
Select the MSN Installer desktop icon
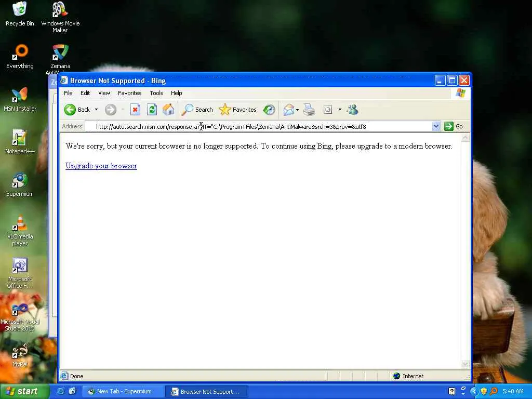click(20, 99)
